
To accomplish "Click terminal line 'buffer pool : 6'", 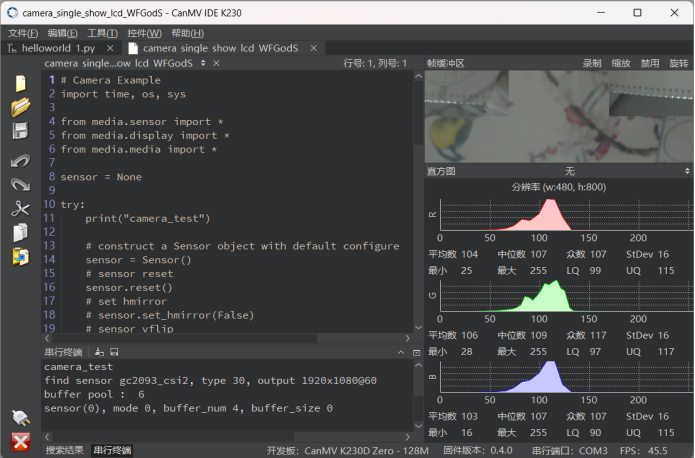I will point(94,394).
